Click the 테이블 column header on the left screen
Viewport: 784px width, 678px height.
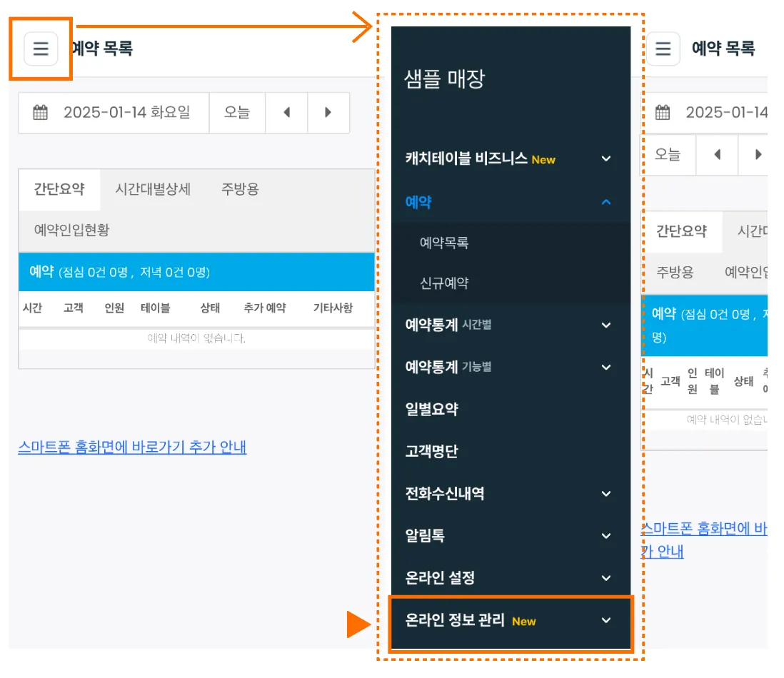pyautogui.click(x=156, y=308)
